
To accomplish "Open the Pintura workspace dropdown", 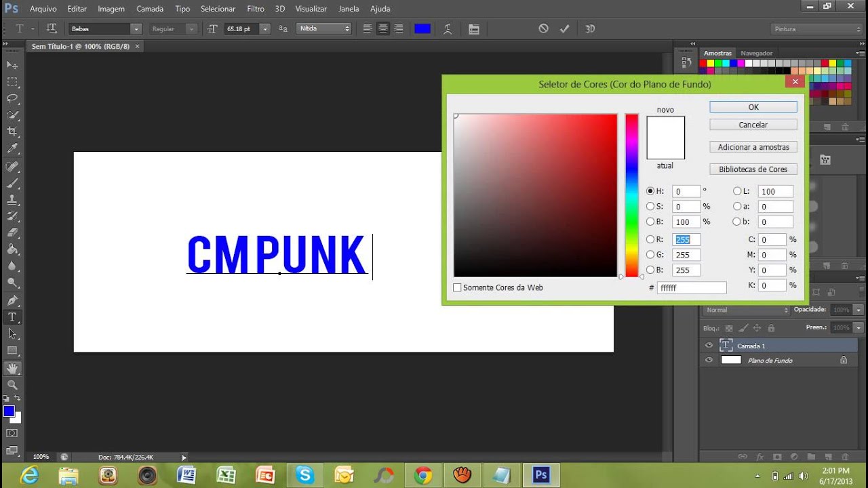I will pos(816,29).
